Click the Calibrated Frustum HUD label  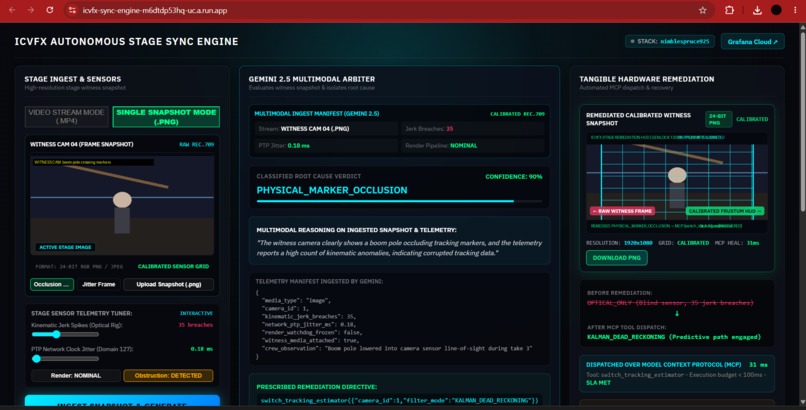click(725, 211)
